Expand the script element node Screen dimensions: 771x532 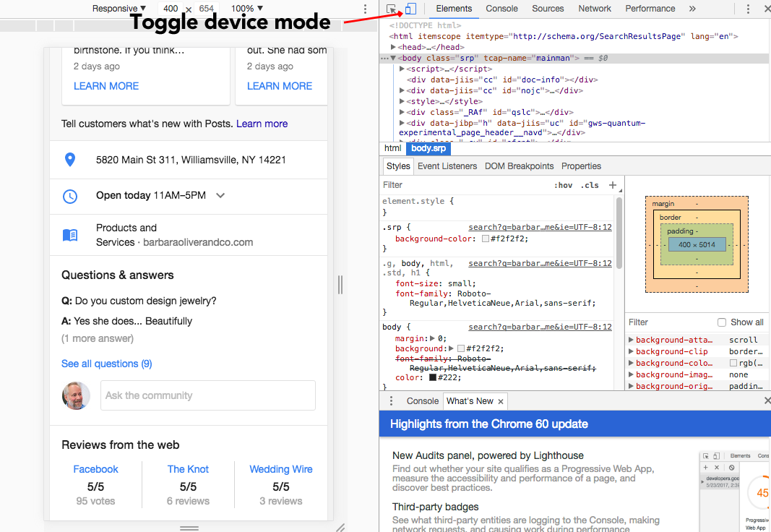click(x=402, y=69)
